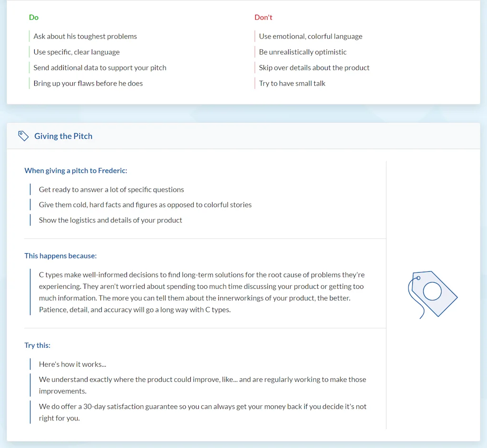
Task: Select 'Be unrealistically optimistic' entry
Action: coord(302,52)
